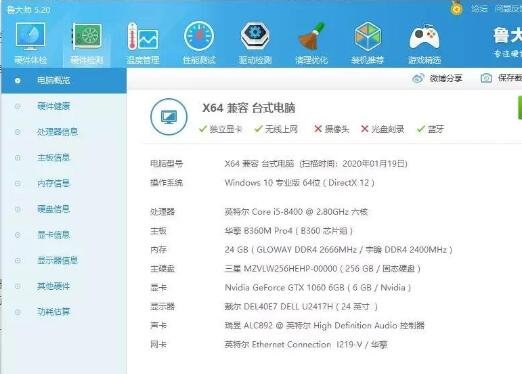Open 硬件体检 hardware checkup icon

click(30, 36)
